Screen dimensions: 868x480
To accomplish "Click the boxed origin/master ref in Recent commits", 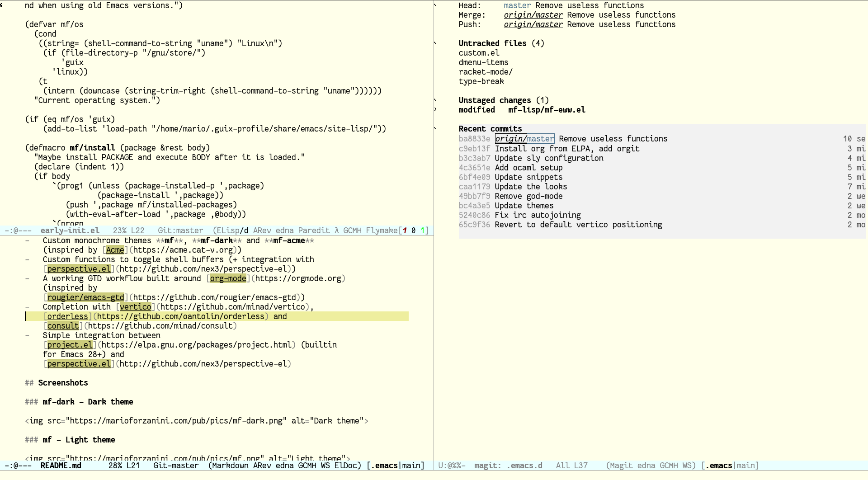I will 524,139.
